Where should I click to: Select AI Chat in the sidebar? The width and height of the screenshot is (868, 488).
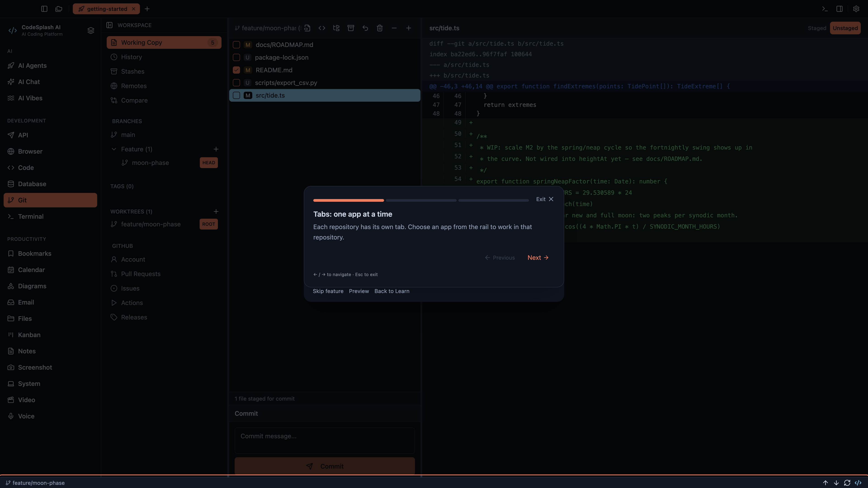(51, 82)
